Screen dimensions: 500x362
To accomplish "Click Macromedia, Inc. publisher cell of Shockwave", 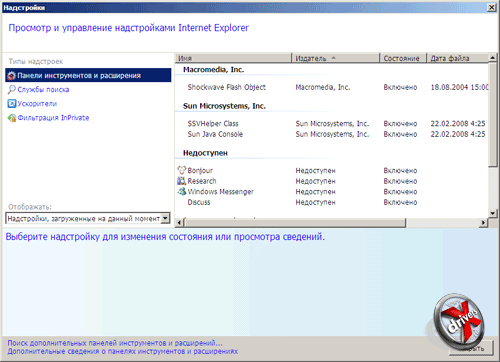I will point(323,87).
